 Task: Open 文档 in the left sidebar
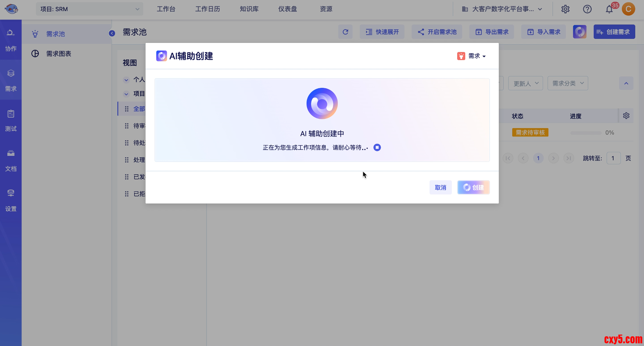point(11,160)
